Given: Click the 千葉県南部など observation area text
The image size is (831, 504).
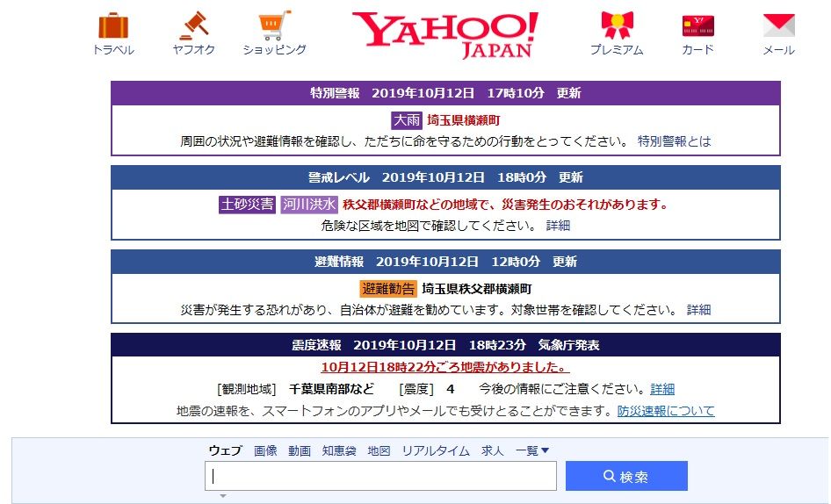Looking at the screenshot, I should point(331,390).
